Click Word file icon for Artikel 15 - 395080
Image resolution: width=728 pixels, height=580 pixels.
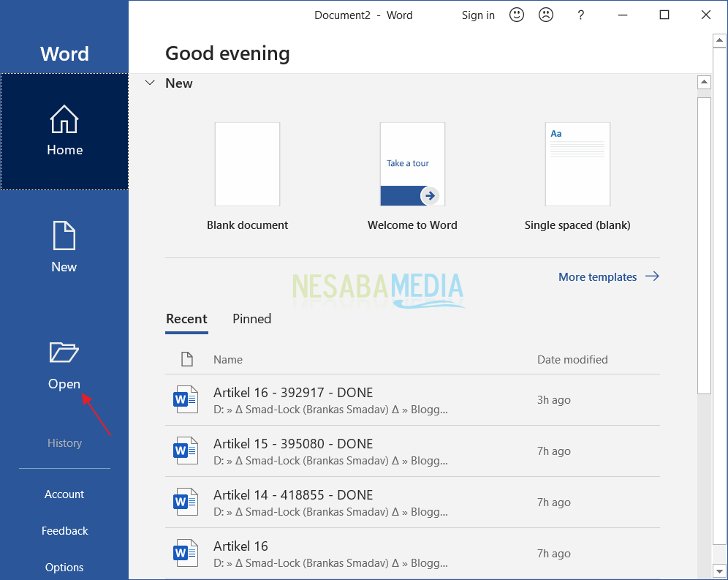[x=185, y=451]
